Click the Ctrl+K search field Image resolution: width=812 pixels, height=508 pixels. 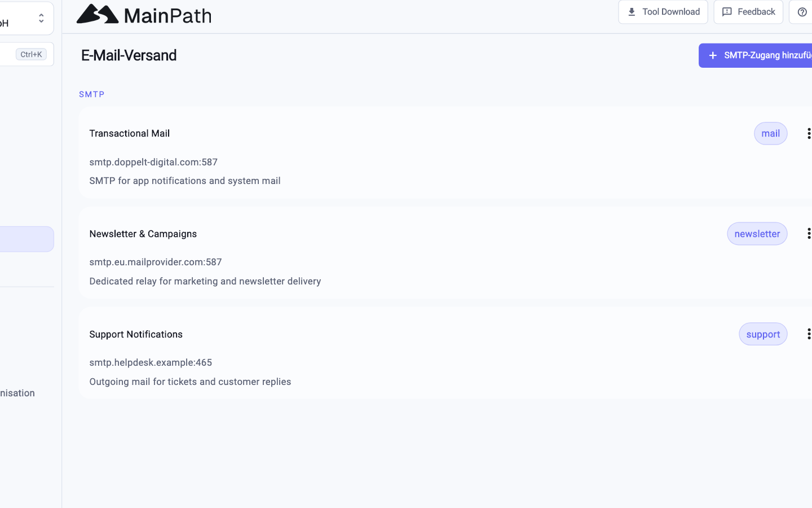coord(26,54)
